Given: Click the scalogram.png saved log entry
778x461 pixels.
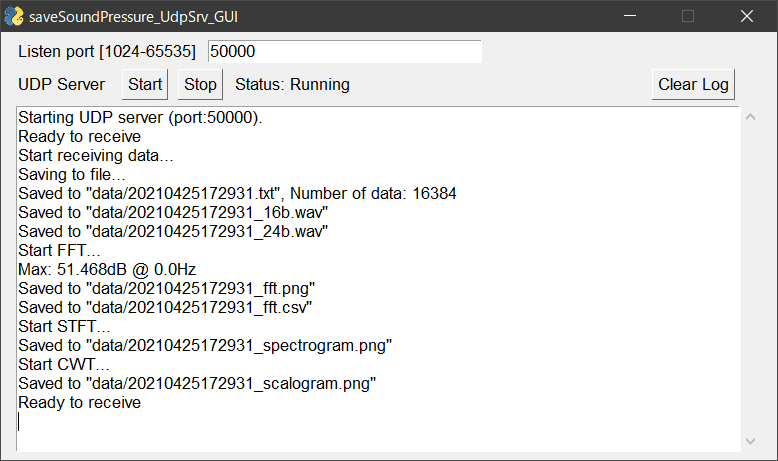Looking at the screenshot, I should click(x=197, y=384).
